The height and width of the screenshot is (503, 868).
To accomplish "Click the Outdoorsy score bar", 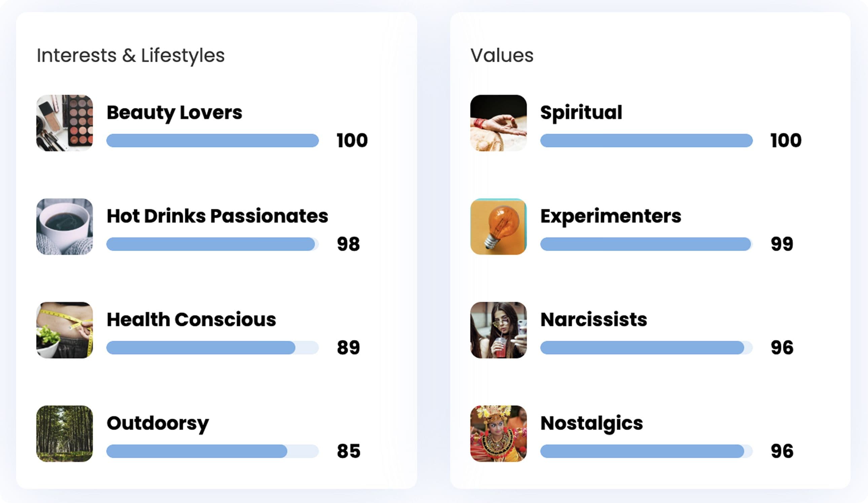I will click(213, 451).
